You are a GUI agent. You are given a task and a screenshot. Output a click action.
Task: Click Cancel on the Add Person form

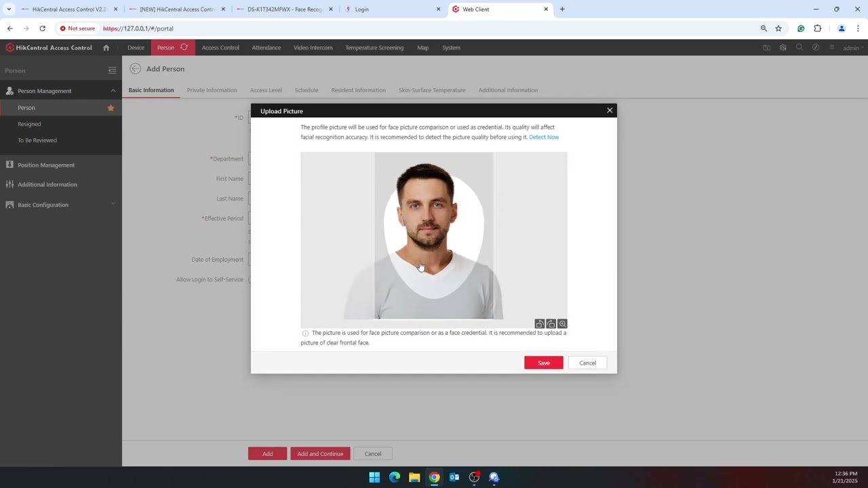click(x=373, y=453)
